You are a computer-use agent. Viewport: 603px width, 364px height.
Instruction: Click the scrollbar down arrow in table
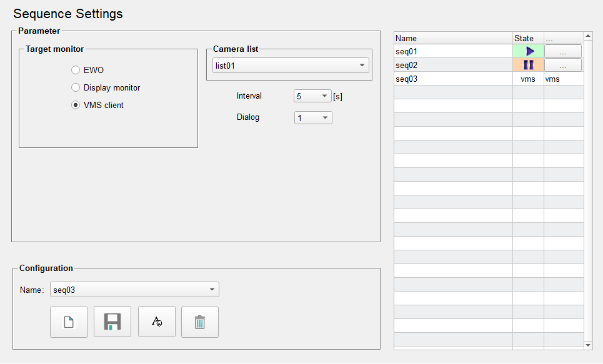588,345
